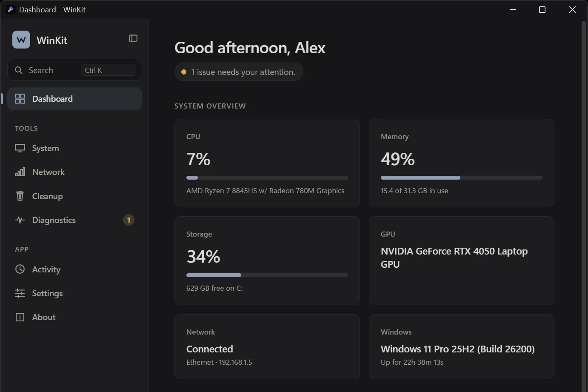Screen dimensions: 588x392
Task: Click the System monitor icon
Action: (x=20, y=148)
